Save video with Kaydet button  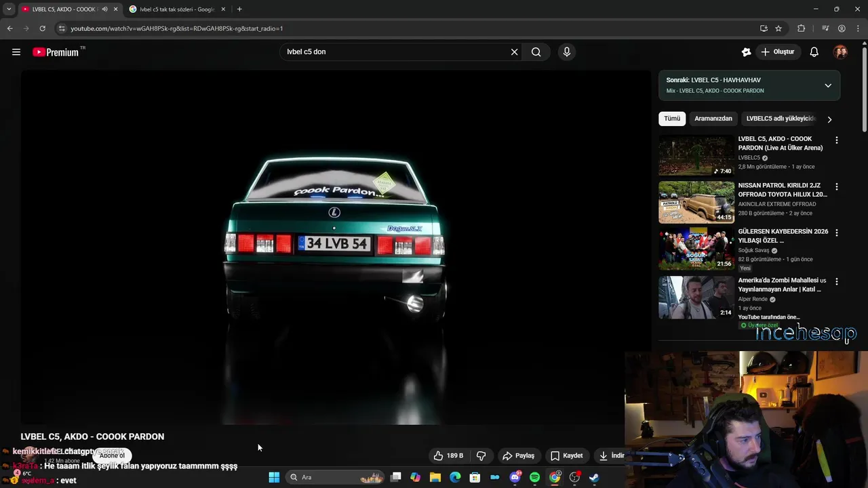(566, 455)
